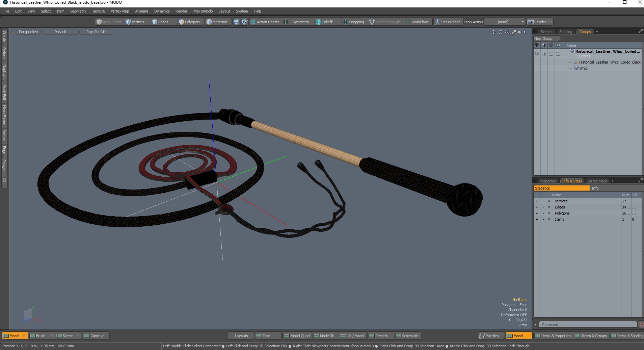Open the viewport settings gear

519,32
